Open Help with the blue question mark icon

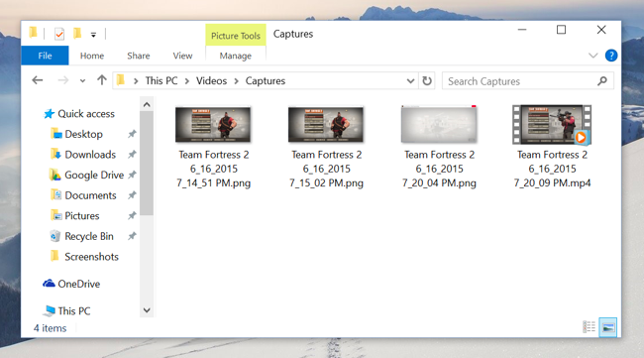point(611,56)
